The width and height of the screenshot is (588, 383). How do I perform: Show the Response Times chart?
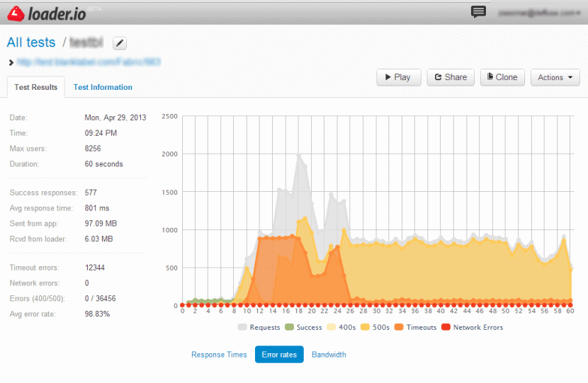pyautogui.click(x=219, y=355)
